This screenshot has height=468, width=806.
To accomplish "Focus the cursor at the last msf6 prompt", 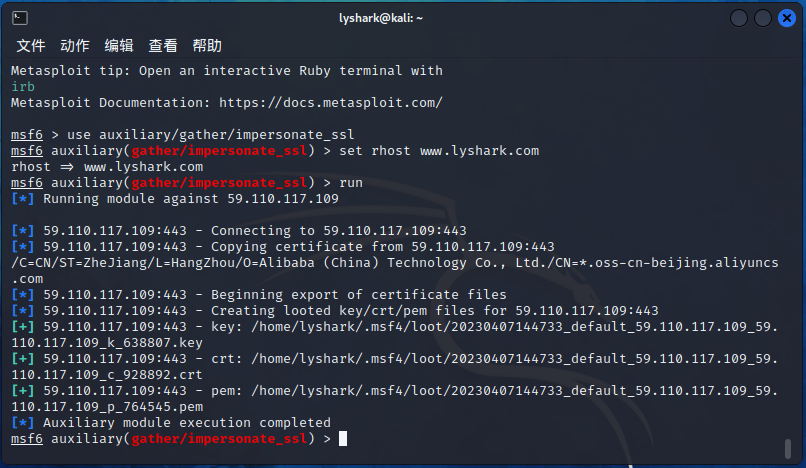I will pos(342,439).
